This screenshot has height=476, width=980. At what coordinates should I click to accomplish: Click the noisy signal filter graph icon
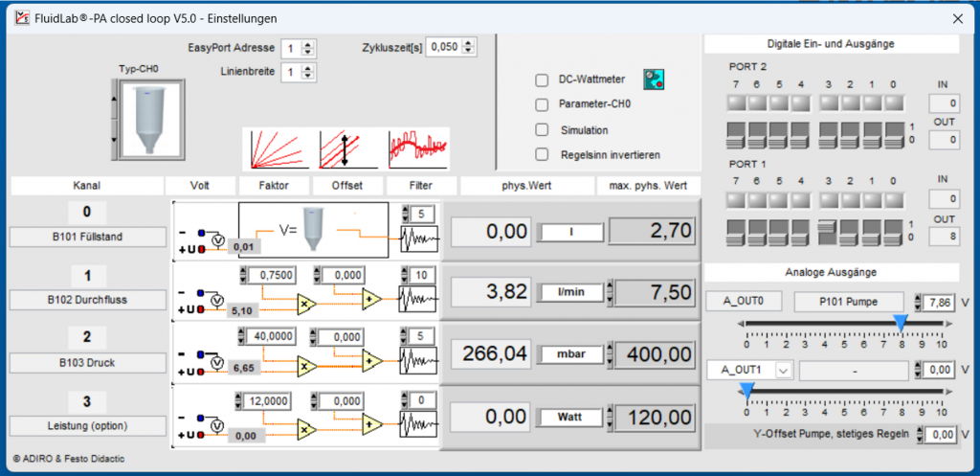click(418, 148)
